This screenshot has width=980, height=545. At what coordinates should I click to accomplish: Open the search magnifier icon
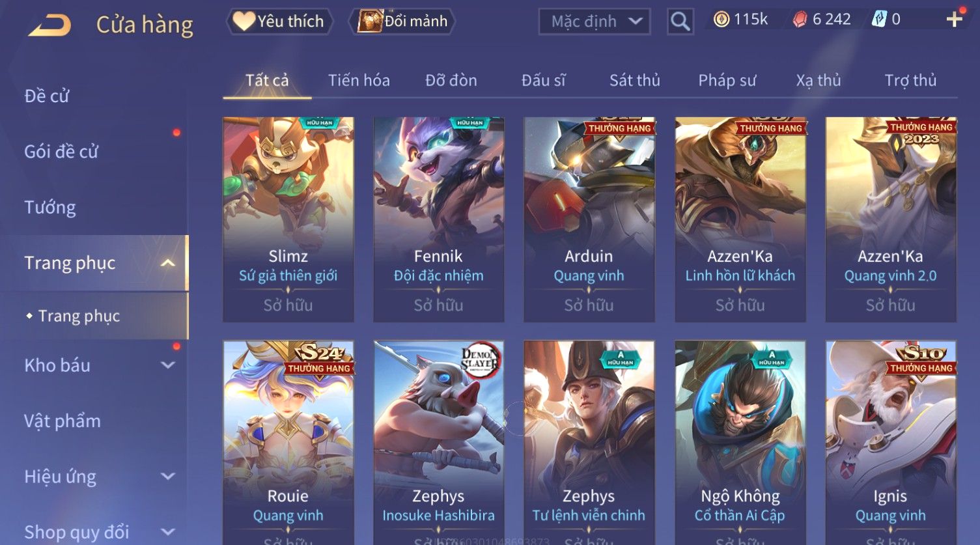[680, 21]
